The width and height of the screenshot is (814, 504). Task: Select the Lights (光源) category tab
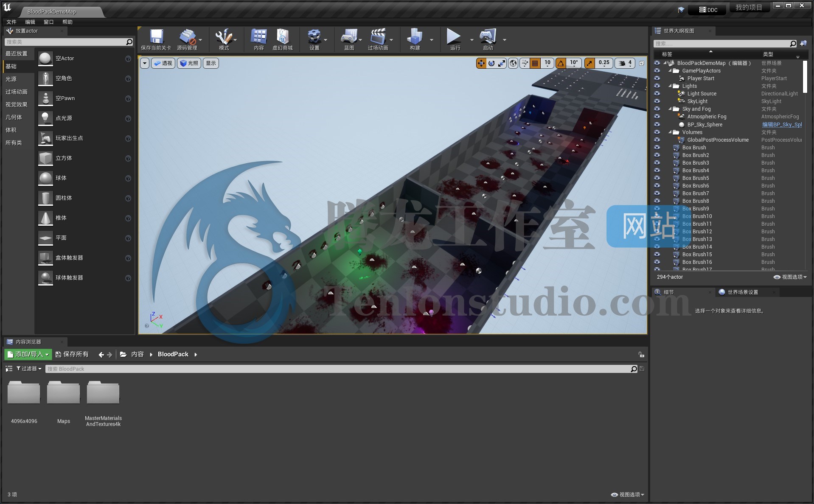tap(11, 79)
